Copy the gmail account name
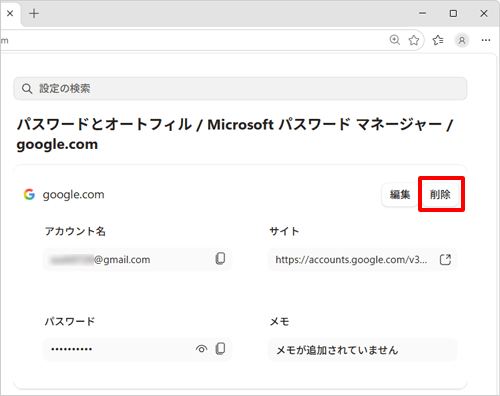500x396 pixels. click(x=220, y=258)
